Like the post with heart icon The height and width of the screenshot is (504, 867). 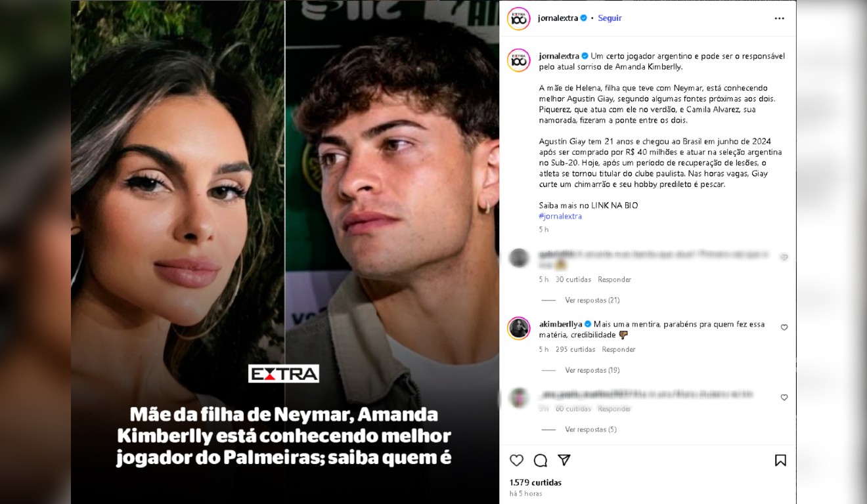click(x=517, y=460)
